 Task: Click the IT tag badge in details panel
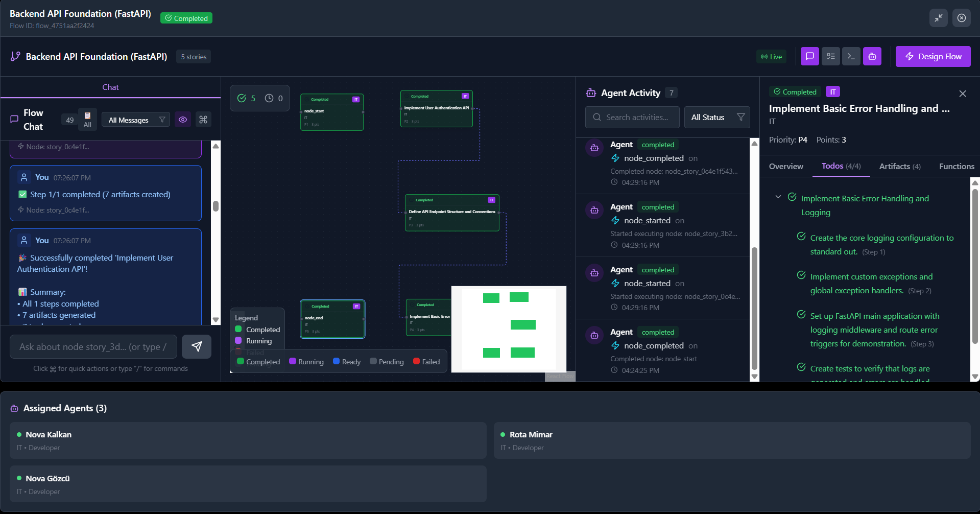tap(833, 92)
